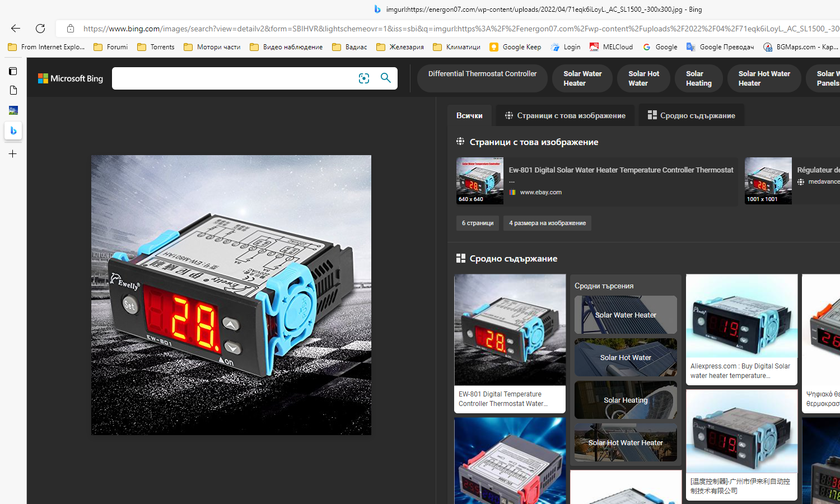Switch to the Всички tab
The image size is (840, 504).
pyautogui.click(x=469, y=115)
